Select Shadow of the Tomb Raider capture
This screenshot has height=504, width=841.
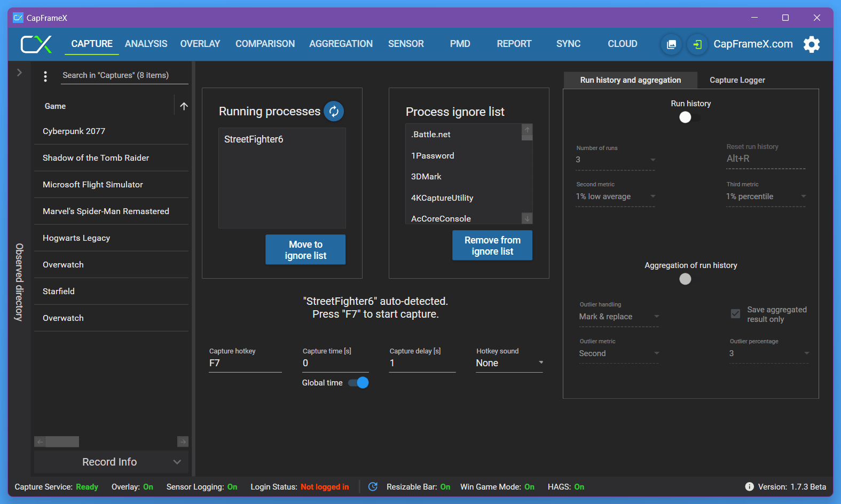111,158
